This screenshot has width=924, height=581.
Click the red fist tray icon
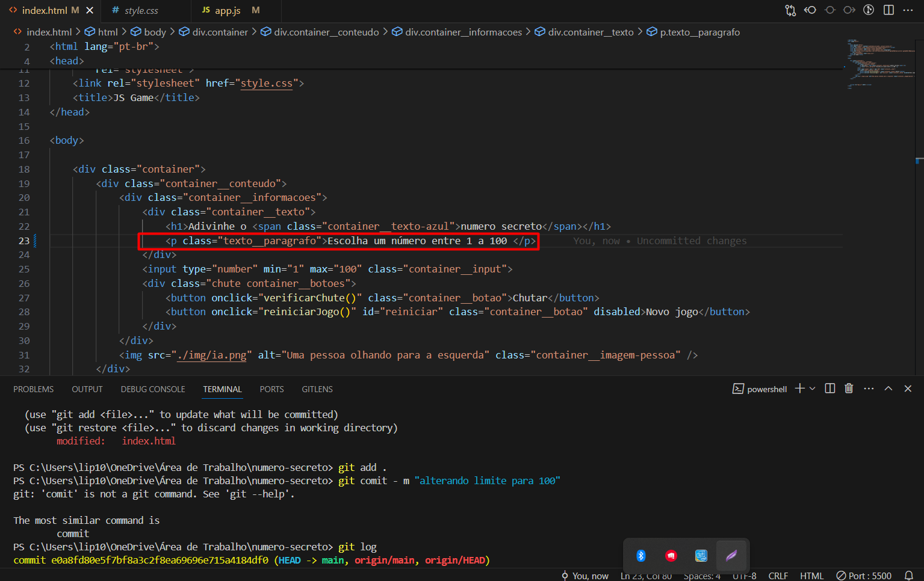click(671, 555)
